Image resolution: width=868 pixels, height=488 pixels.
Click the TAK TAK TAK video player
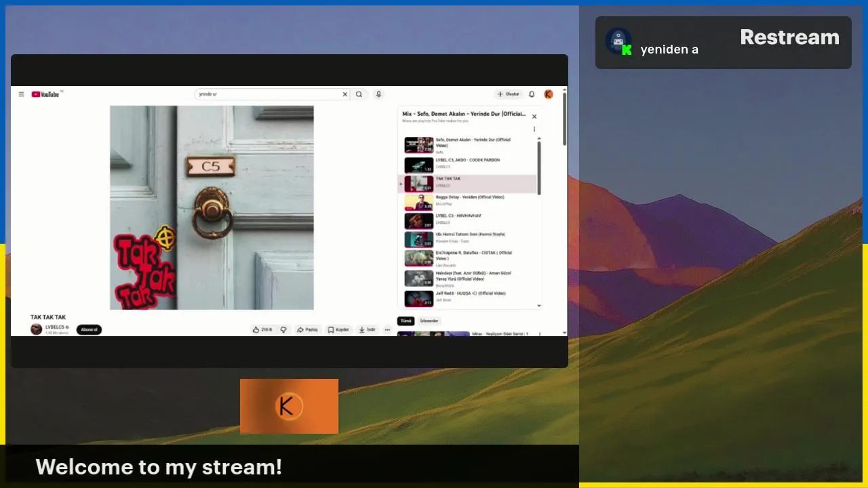tap(212, 207)
